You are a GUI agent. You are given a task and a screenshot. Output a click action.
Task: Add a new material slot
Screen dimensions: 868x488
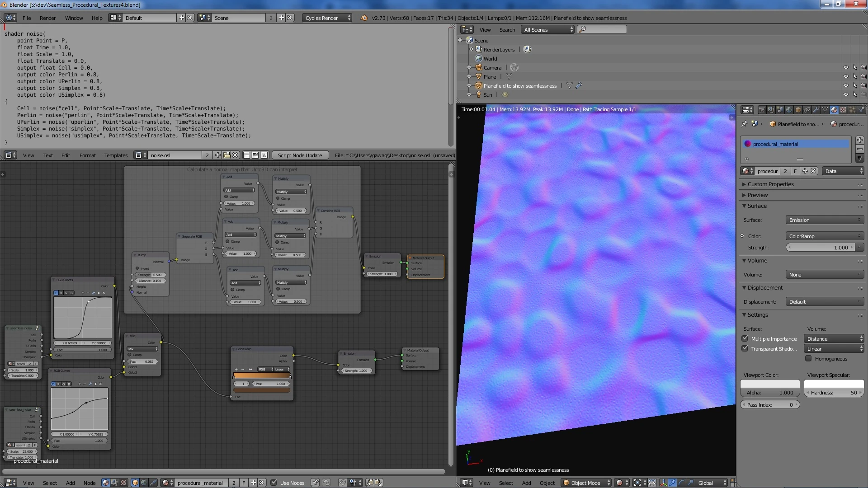(x=860, y=140)
